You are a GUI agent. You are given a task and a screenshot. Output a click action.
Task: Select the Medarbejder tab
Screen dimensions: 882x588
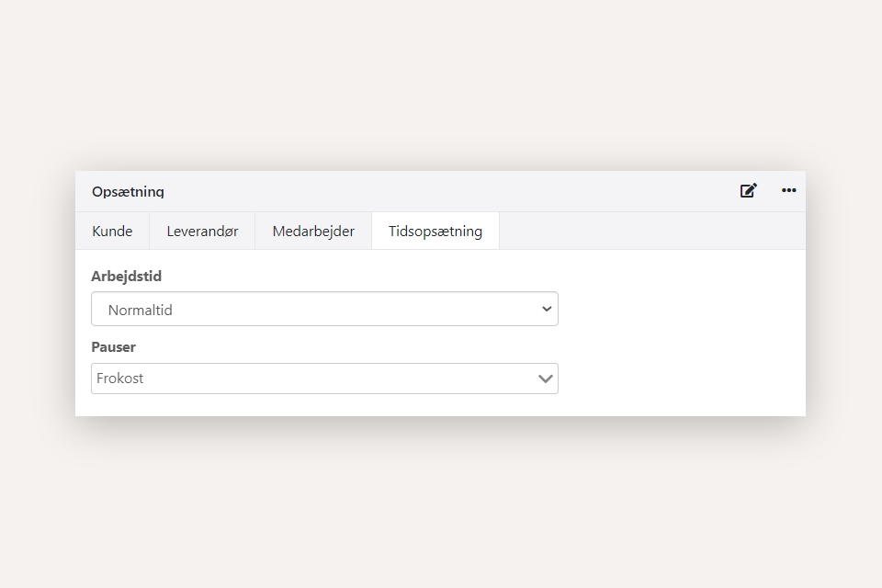click(x=313, y=231)
